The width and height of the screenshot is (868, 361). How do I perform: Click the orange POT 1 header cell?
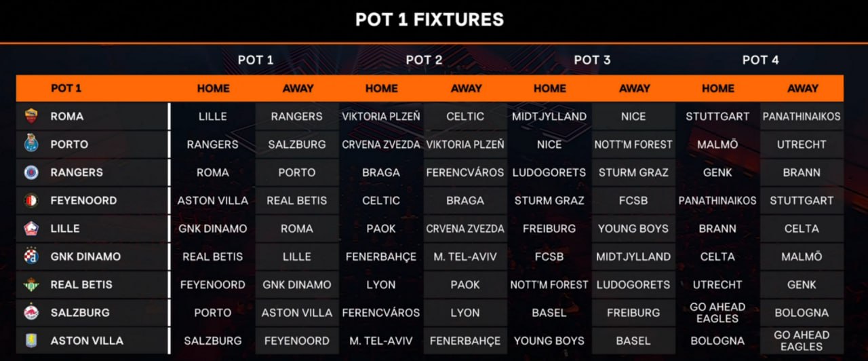[66, 88]
